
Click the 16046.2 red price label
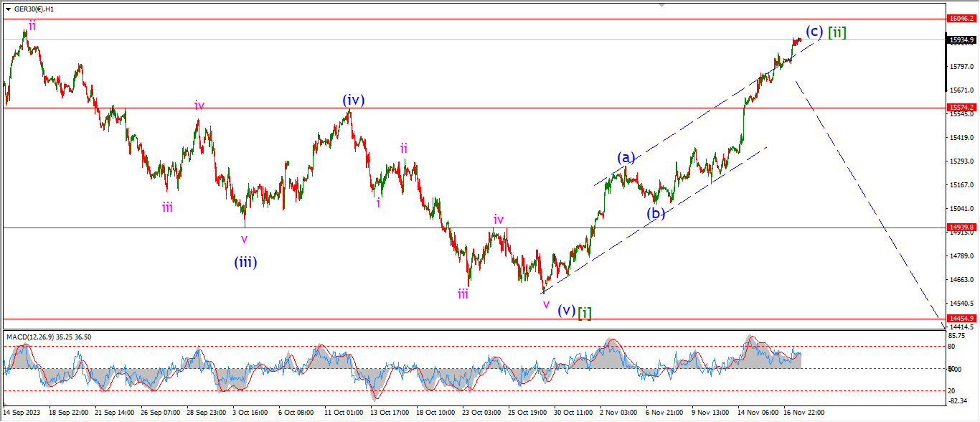tap(961, 19)
